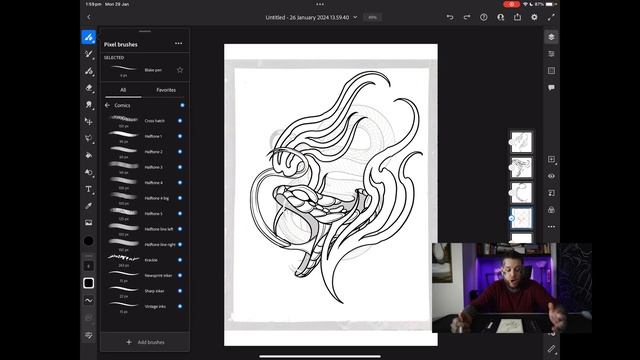Toggle the Sharp inker dot
The image size is (640, 360).
(180, 291)
